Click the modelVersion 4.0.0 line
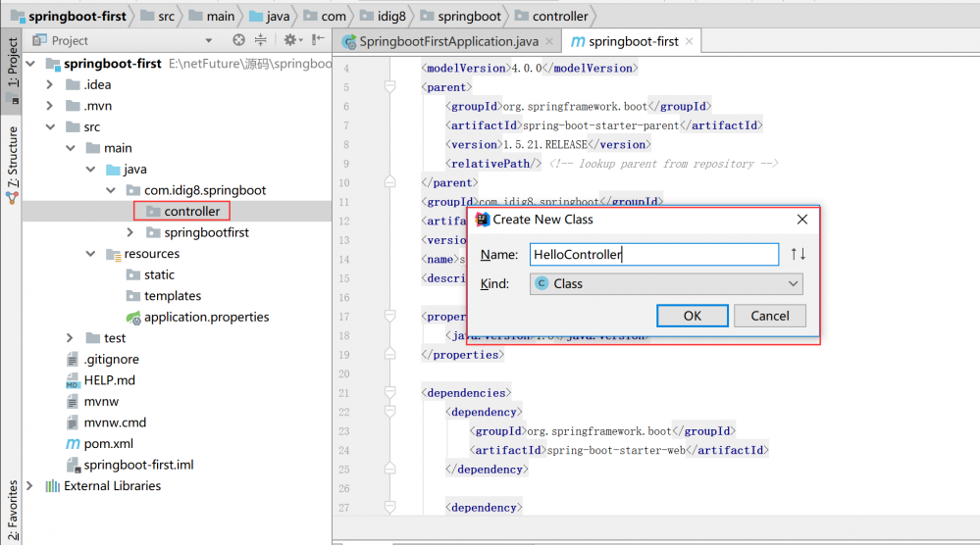This screenshot has height=545, width=980. 530,68
